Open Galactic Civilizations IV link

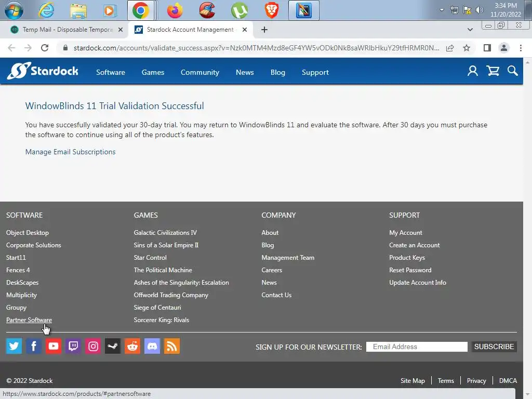coord(165,233)
